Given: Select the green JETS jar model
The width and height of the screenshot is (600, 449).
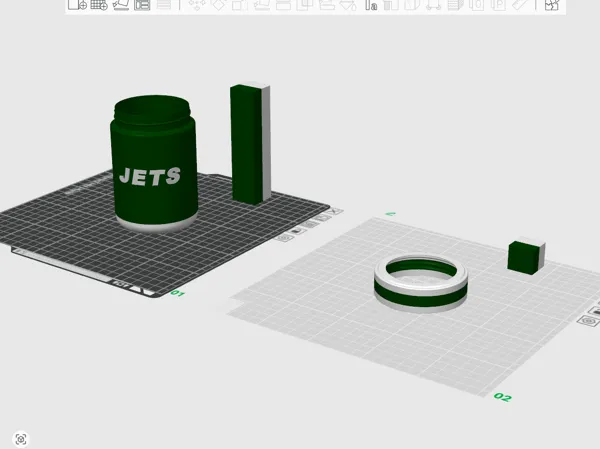Looking at the screenshot, I should tap(154, 163).
